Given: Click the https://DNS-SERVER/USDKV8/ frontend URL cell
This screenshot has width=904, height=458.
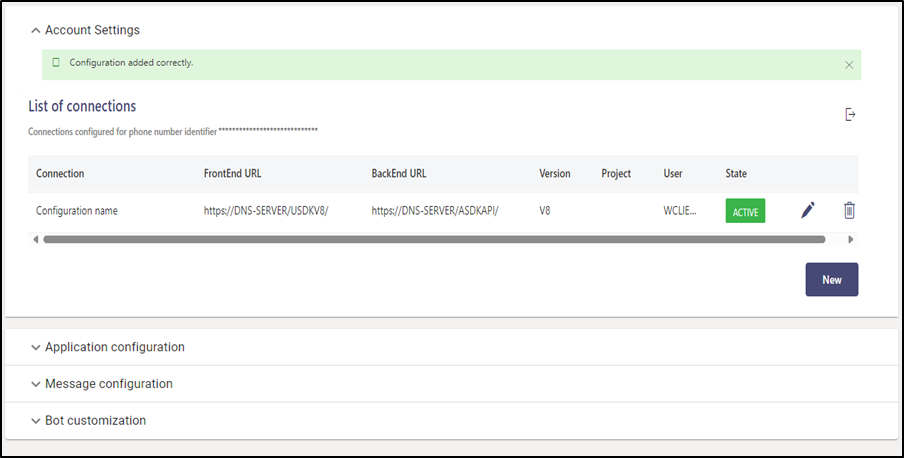Looking at the screenshot, I should pos(266,211).
